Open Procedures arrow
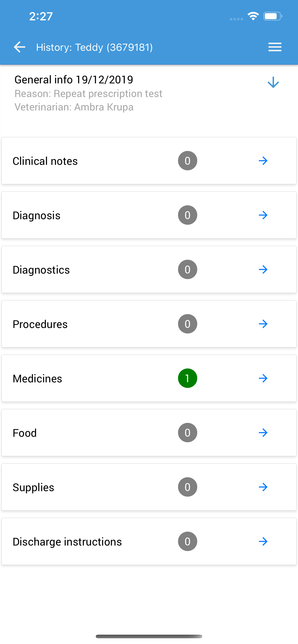Screen dimensions: 298x644 point(263,324)
